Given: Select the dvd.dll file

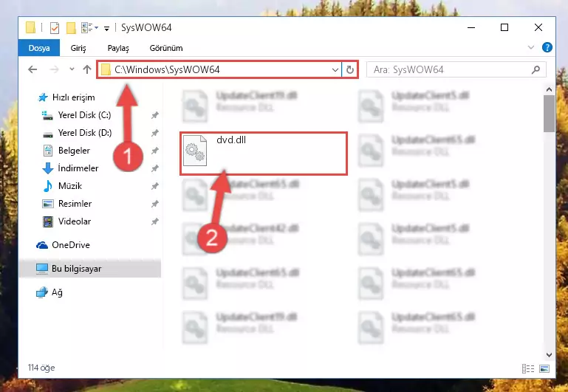Looking at the screenshot, I should pos(264,154).
